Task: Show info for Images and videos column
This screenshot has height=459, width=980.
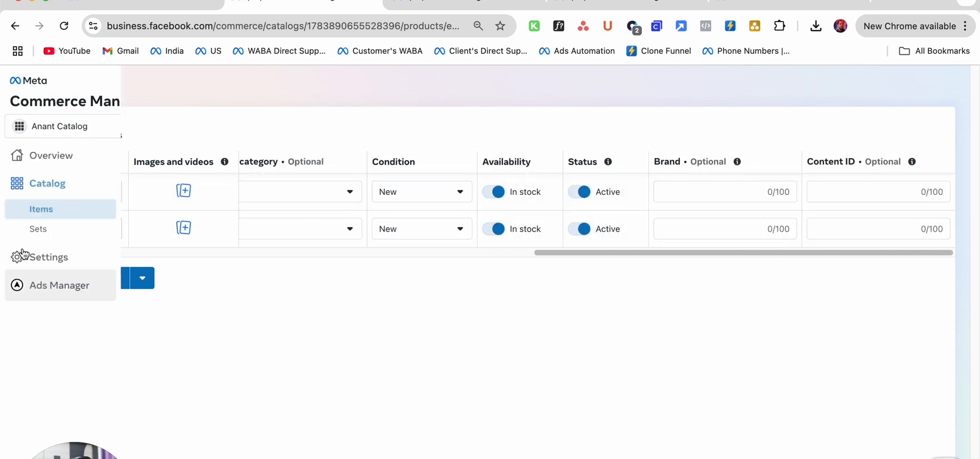Action: point(225,161)
